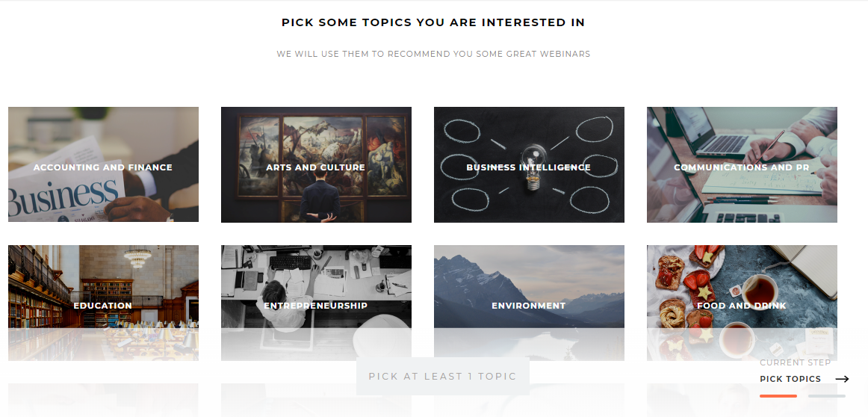Click the Current Step label text
The width and height of the screenshot is (868, 417).
(x=795, y=362)
